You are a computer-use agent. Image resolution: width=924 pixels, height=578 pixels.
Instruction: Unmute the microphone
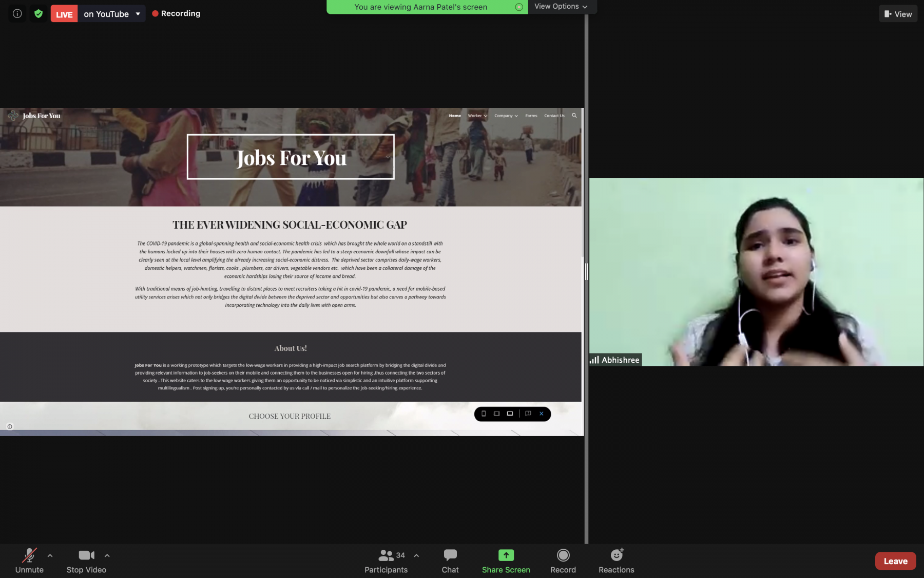point(29,561)
